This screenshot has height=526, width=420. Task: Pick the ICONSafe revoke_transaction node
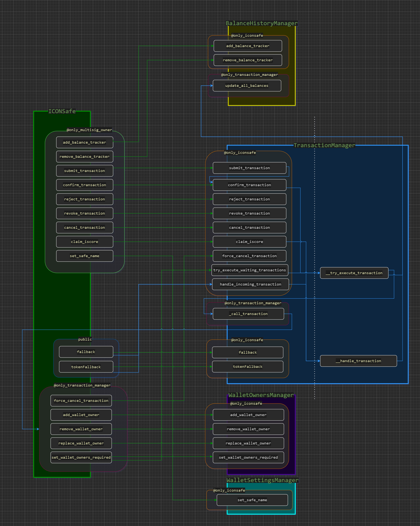click(85, 213)
